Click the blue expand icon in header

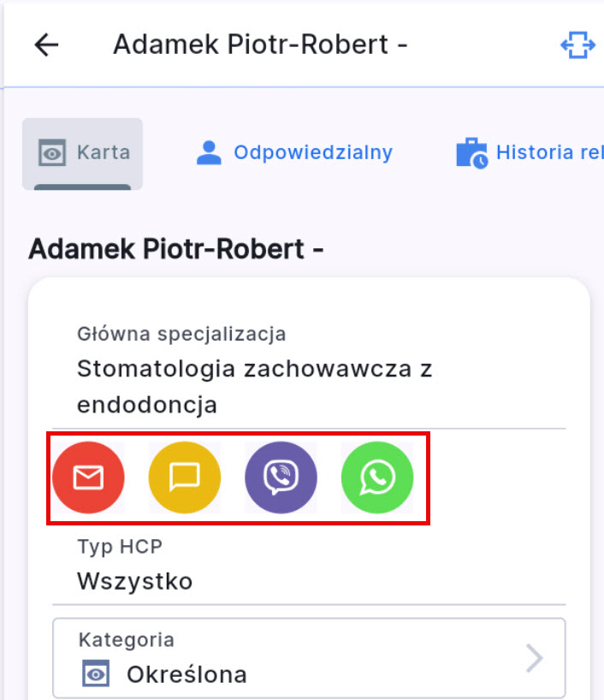577,45
